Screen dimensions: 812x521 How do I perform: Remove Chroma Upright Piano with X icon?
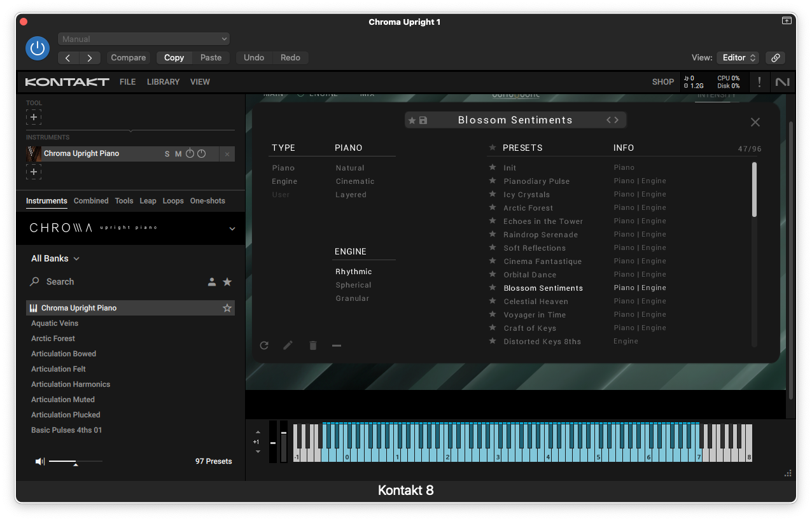[x=228, y=154]
